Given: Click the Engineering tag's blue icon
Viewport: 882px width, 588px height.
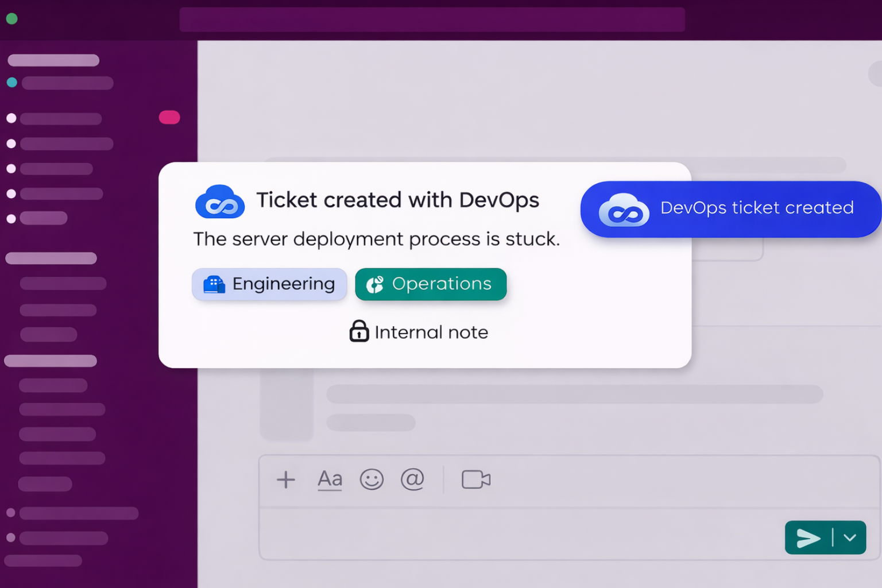Looking at the screenshot, I should pyautogui.click(x=214, y=284).
